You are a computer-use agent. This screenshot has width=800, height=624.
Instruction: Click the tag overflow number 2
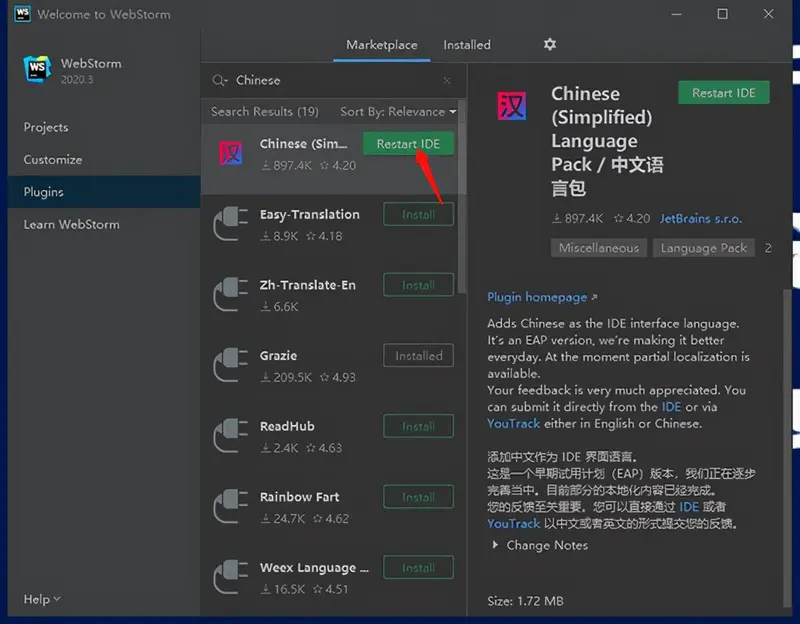coord(768,248)
